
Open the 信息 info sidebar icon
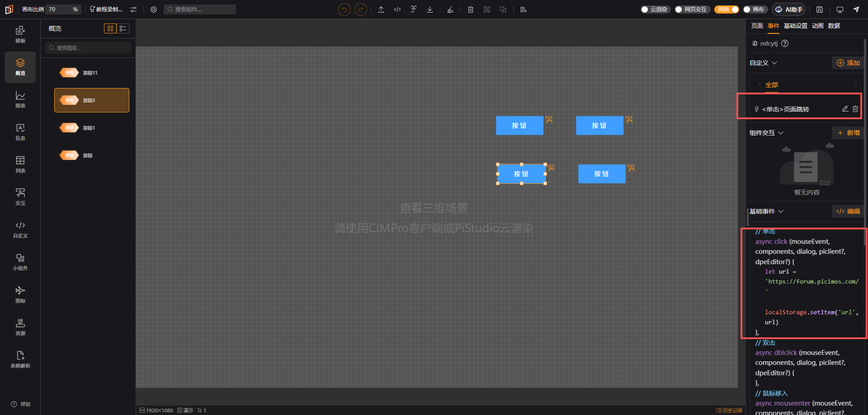(20, 132)
